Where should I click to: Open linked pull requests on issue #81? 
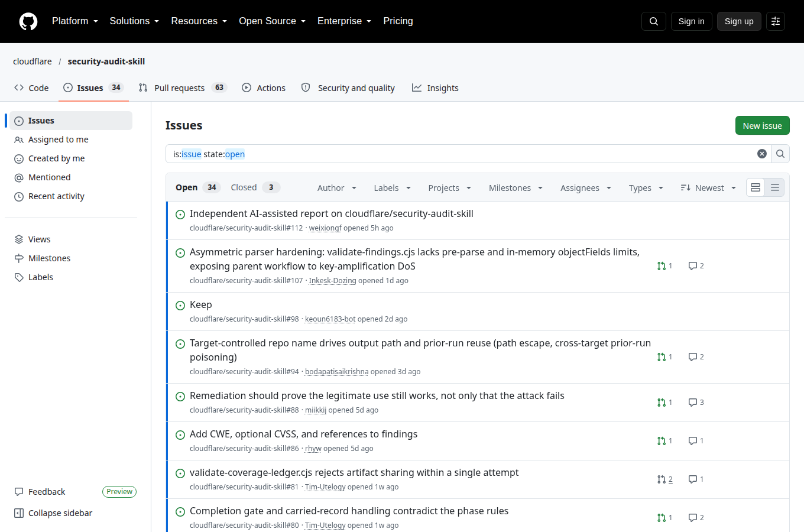tap(665, 479)
